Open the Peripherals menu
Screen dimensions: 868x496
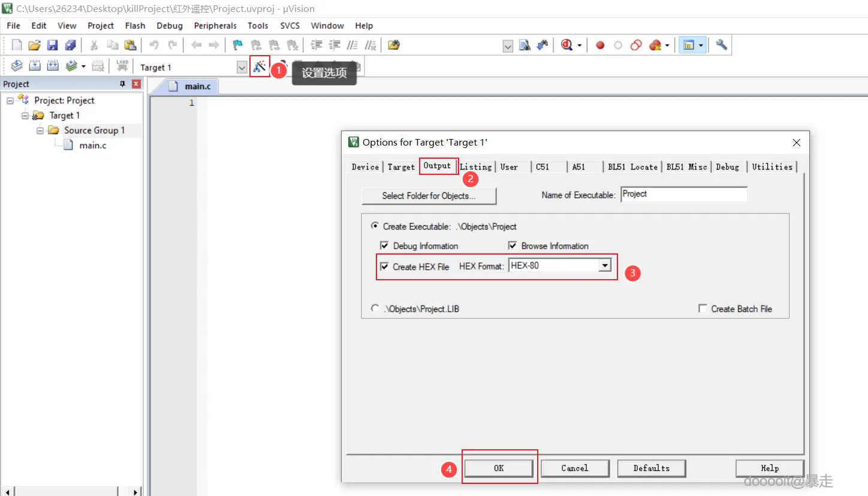pyautogui.click(x=215, y=26)
